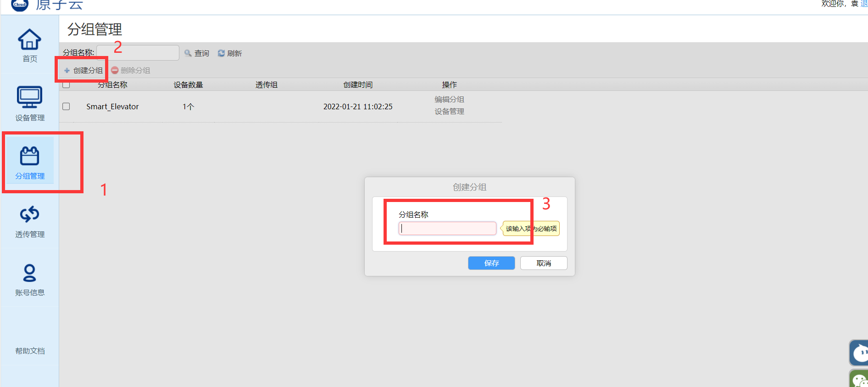Screen dimensions: 868x387
Task: Click the 透传组 column header
Action: click(267, 84)
